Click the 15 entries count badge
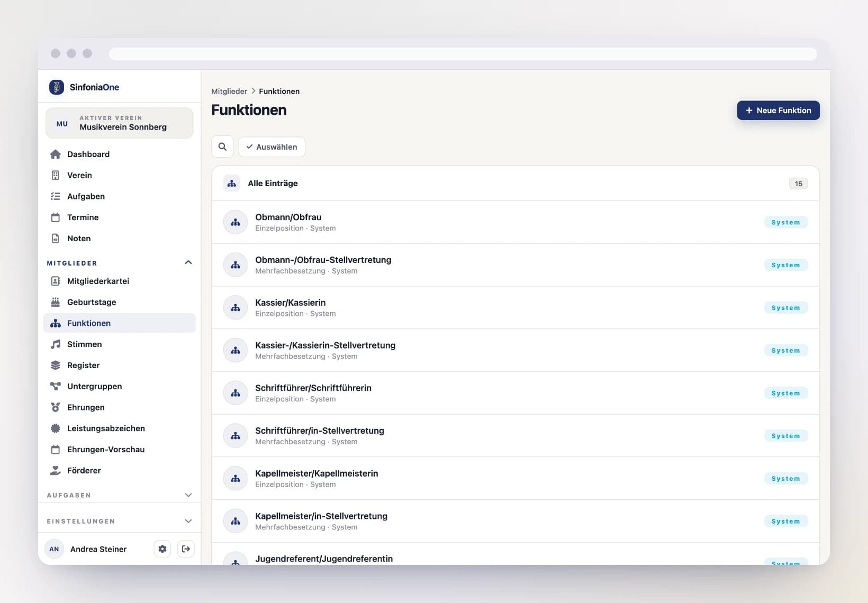This screenshot has height=603, width=868. (x=798, y=184)
